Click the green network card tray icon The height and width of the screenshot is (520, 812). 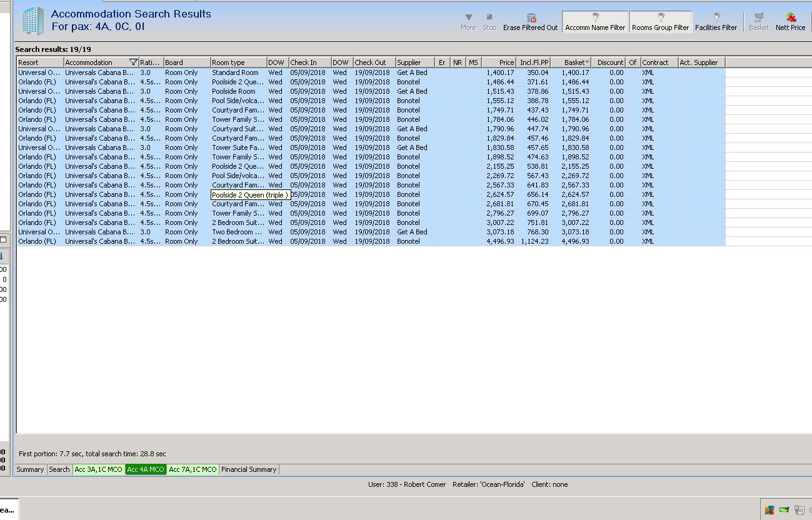click(784, 510)
